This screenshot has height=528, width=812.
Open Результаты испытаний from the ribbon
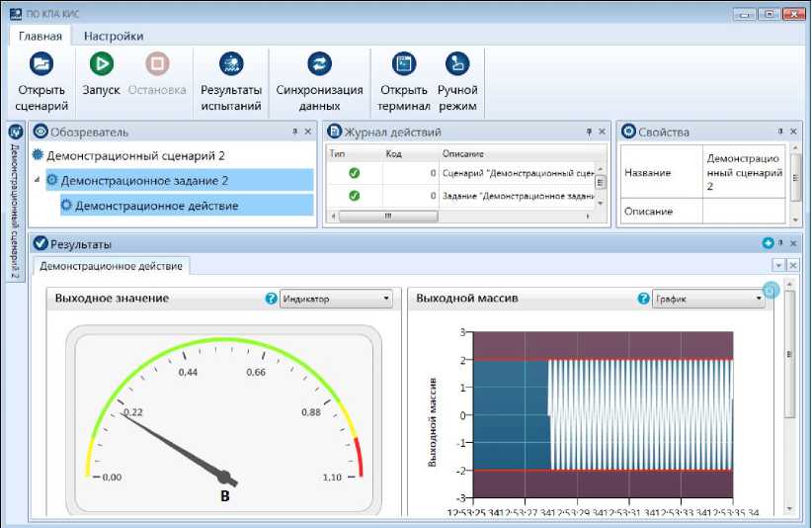[x=231, y=64]
